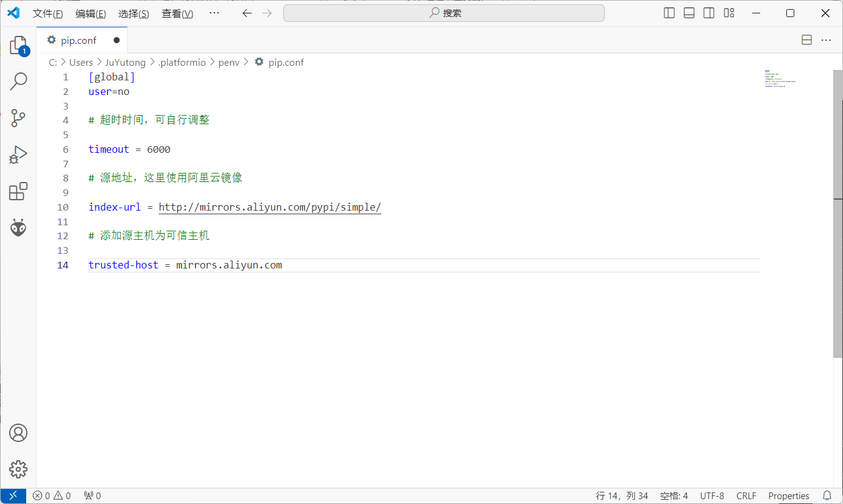Open the 查看(V) menu
This screenshot has width=843, height=504.
177,13
